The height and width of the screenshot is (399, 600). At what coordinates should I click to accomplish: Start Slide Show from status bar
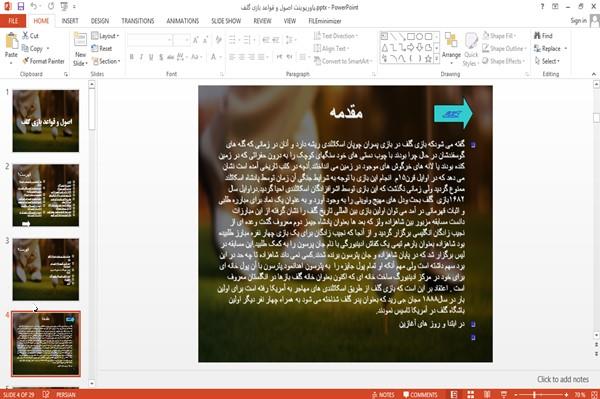point(504,394)
